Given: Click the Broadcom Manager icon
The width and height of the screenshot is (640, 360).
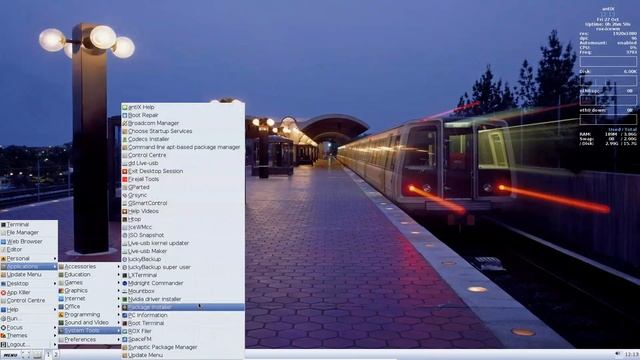Looking at the screenshot, I should pos(125,123).
